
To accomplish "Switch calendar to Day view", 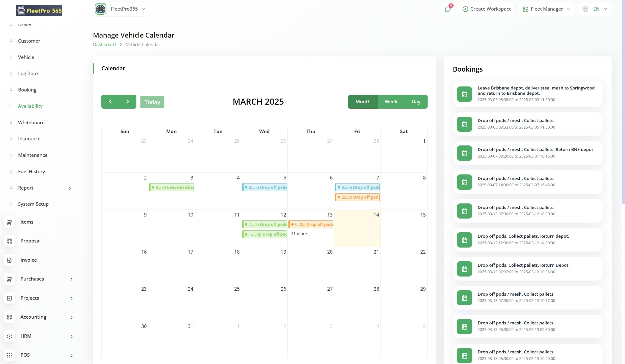I will click(x=416, y=102).
